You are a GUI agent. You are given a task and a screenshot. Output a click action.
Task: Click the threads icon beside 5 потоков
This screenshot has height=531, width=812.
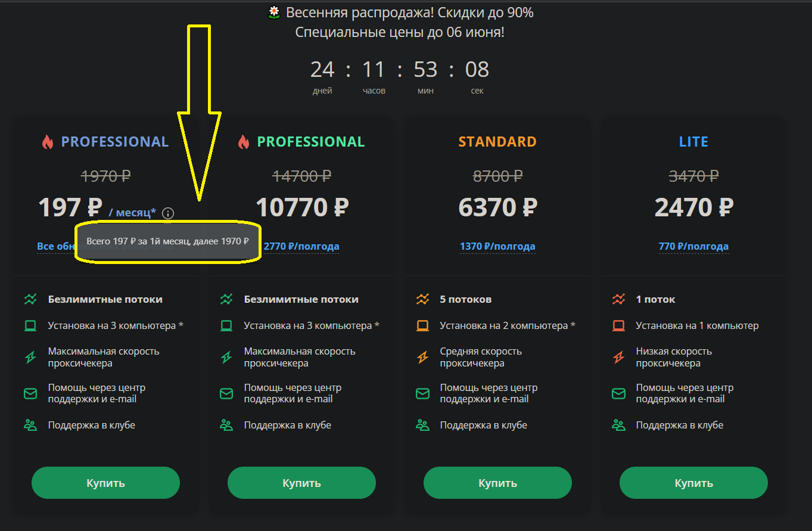click(x=422, y=299)
